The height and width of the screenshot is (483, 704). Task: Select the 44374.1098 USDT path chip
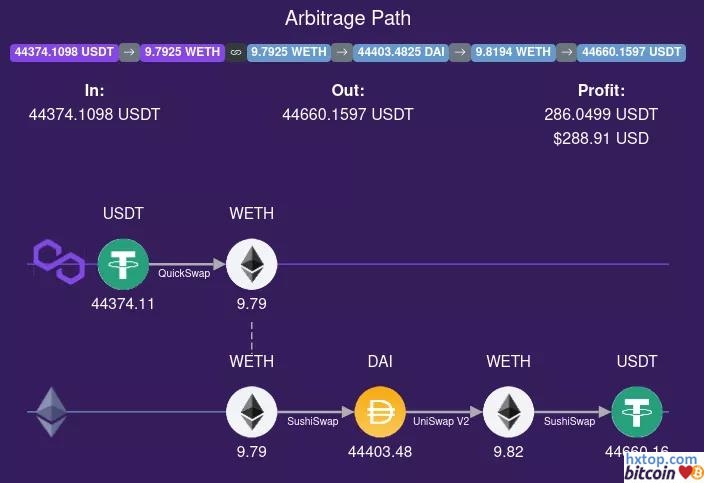pos(64,52)
